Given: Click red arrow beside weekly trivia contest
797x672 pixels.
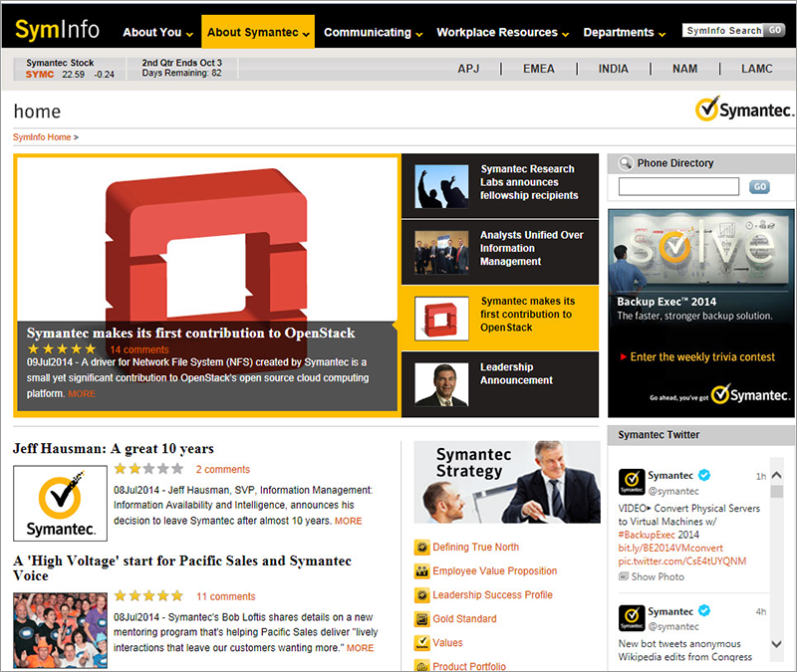Looking at the screenshot, I should tap(623, 356).
